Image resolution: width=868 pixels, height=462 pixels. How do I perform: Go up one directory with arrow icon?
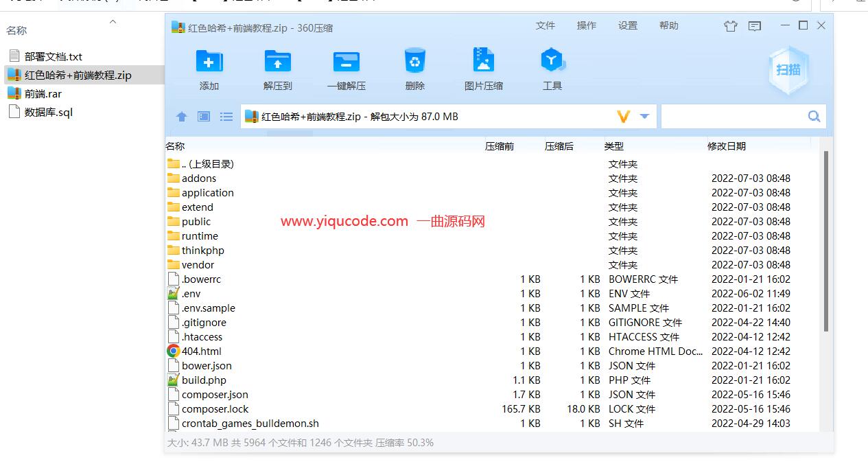182,117
